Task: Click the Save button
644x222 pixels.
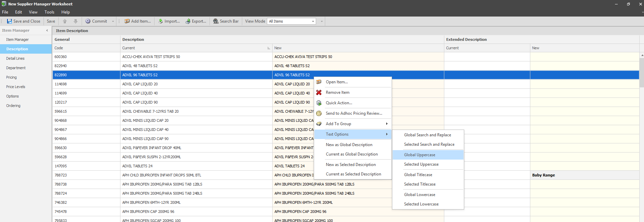Action: (x=51, y=21)
